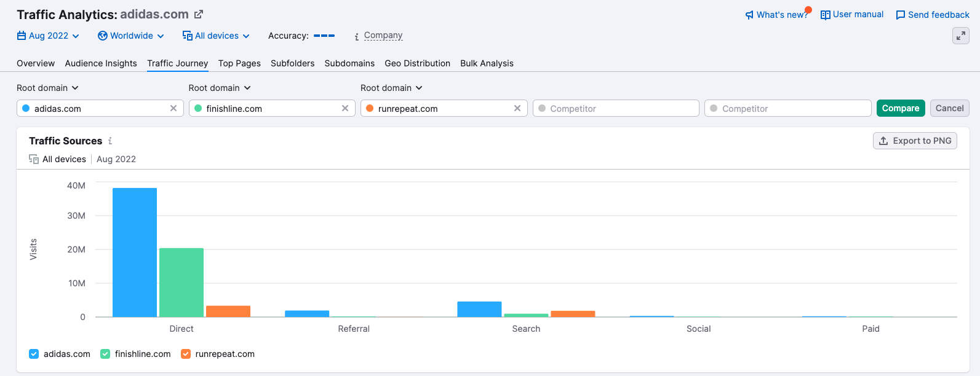Open Root domain dropdown above adidas.com
The width and height of the screenshot is (980, 376).
coord(48,88)
